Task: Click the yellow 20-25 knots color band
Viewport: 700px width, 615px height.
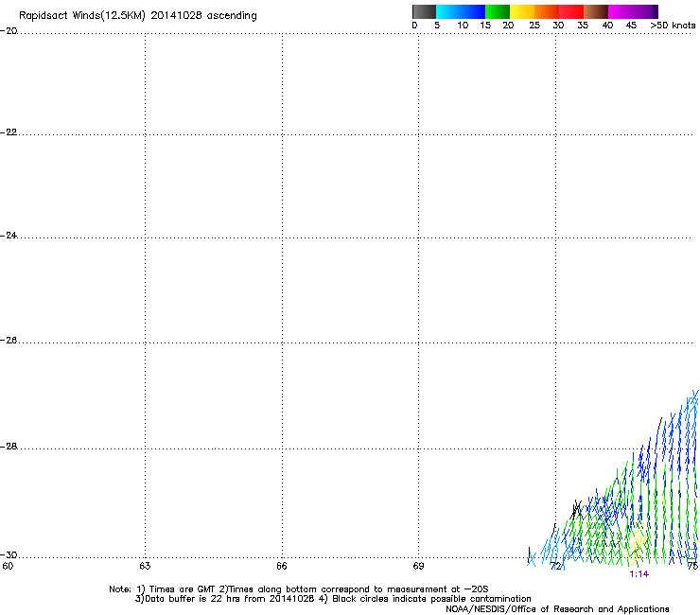Action: click(522, 11)
